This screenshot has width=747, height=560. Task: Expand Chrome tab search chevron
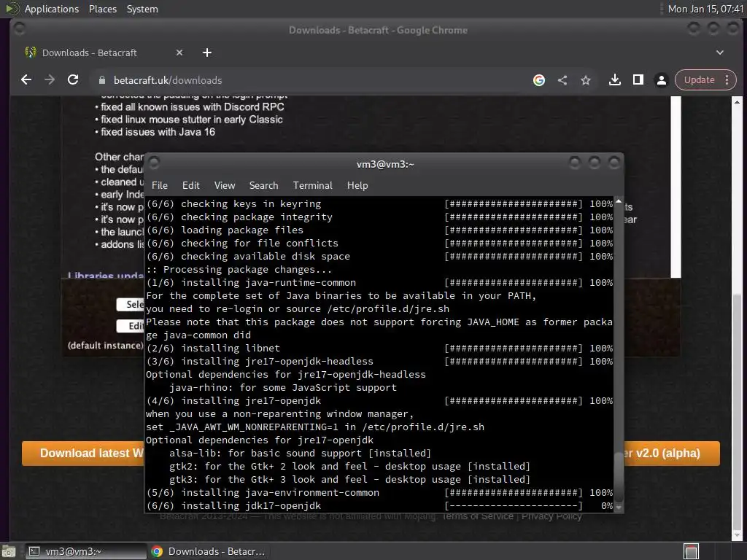720,52
